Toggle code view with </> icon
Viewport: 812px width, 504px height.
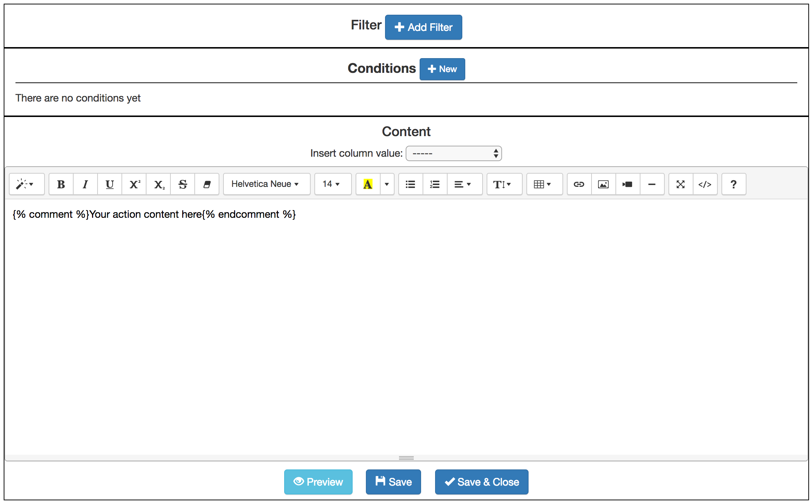[x=705, y=184]
